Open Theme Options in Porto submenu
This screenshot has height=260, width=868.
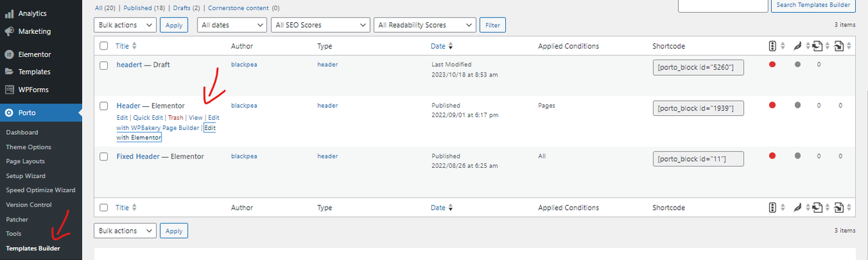(28, 147)
